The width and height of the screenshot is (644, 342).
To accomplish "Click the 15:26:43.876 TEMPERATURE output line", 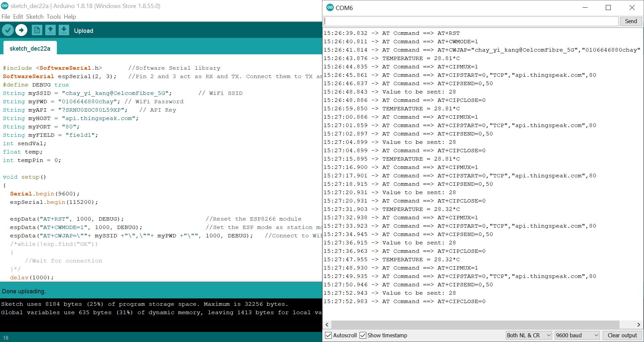I will [x=391, y=58].
